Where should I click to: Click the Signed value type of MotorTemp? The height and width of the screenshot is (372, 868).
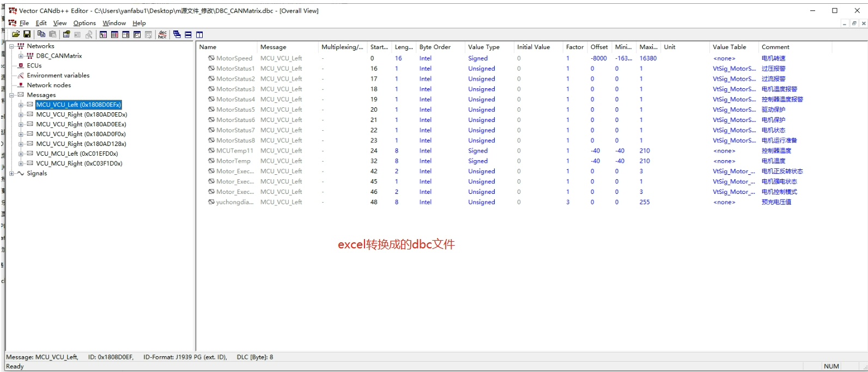point(478,161)
